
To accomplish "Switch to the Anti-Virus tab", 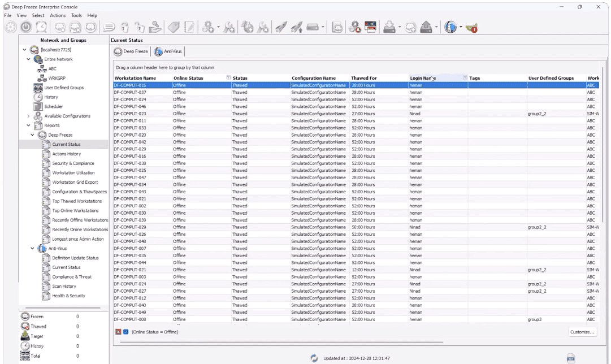I will pos(168,51).
